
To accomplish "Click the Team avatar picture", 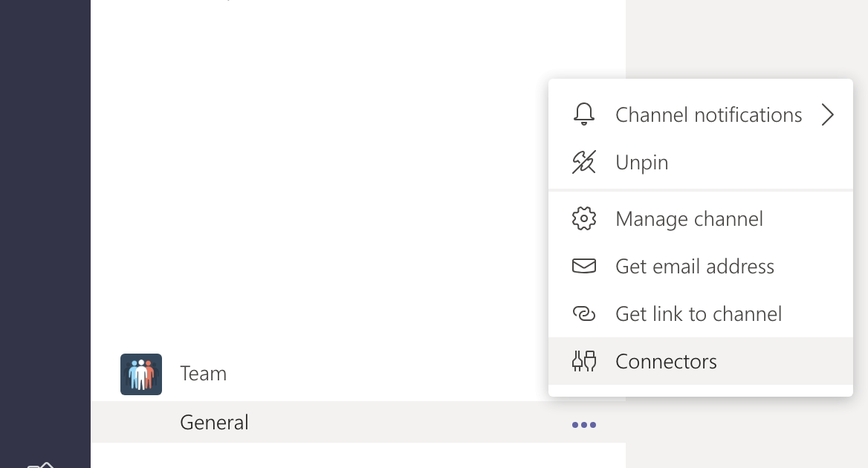I will 141,374.
